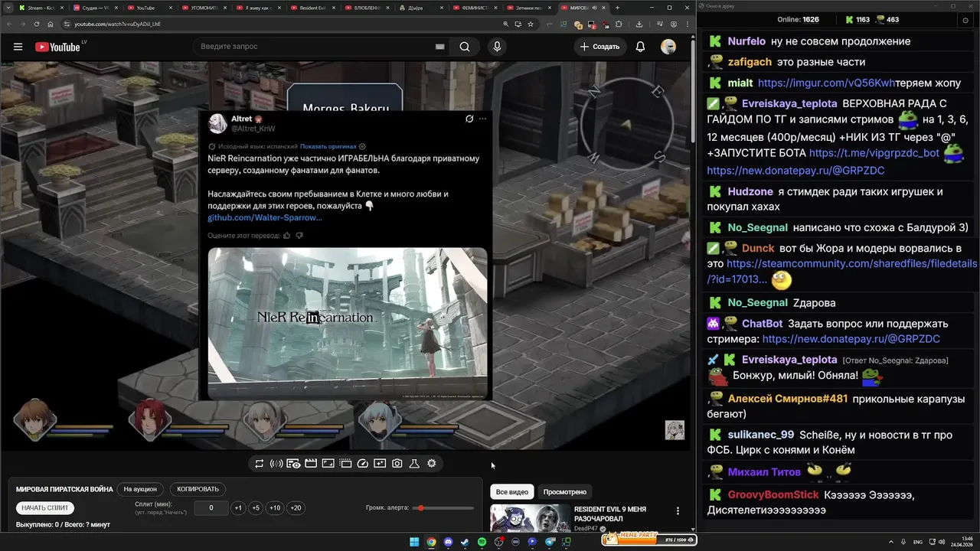Mute the active МИРОВАЯ tab audio icon

point(595,8)
